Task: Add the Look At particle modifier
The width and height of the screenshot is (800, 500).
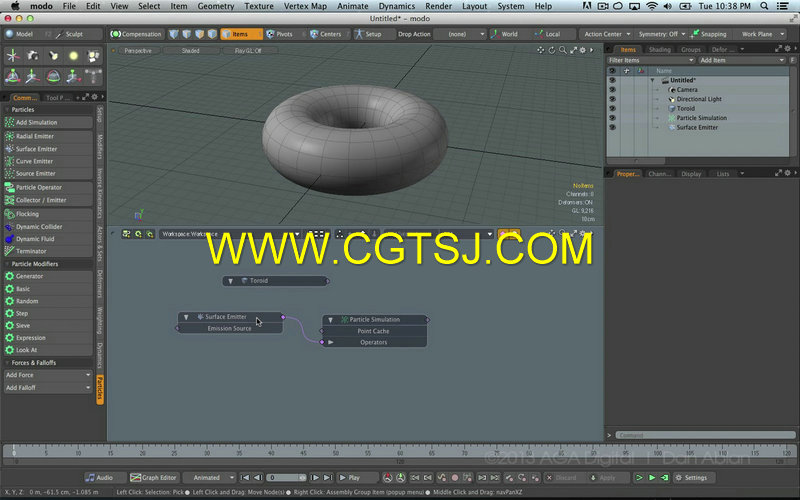Action: point(48,350)
